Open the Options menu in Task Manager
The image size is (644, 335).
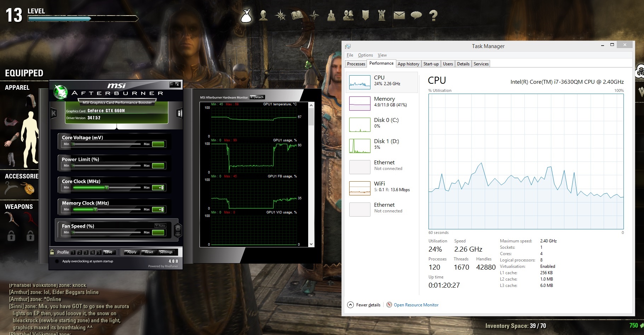tap(366, 55)
